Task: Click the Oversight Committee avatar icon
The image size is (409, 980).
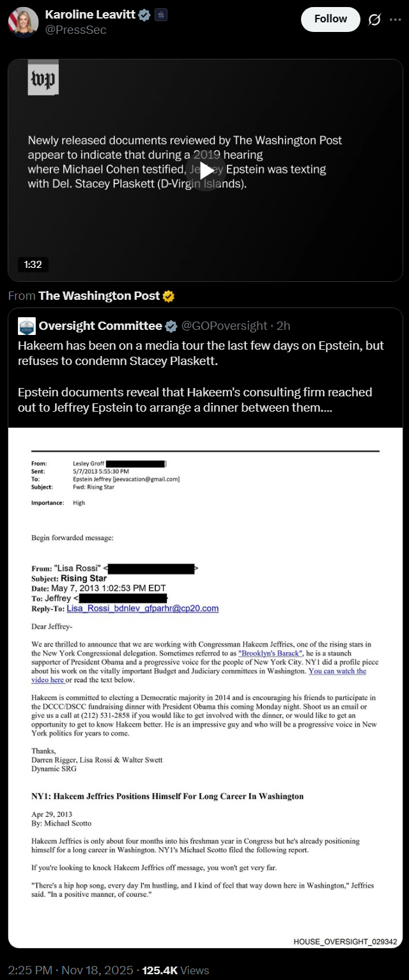Action: (x=26, y=326)
